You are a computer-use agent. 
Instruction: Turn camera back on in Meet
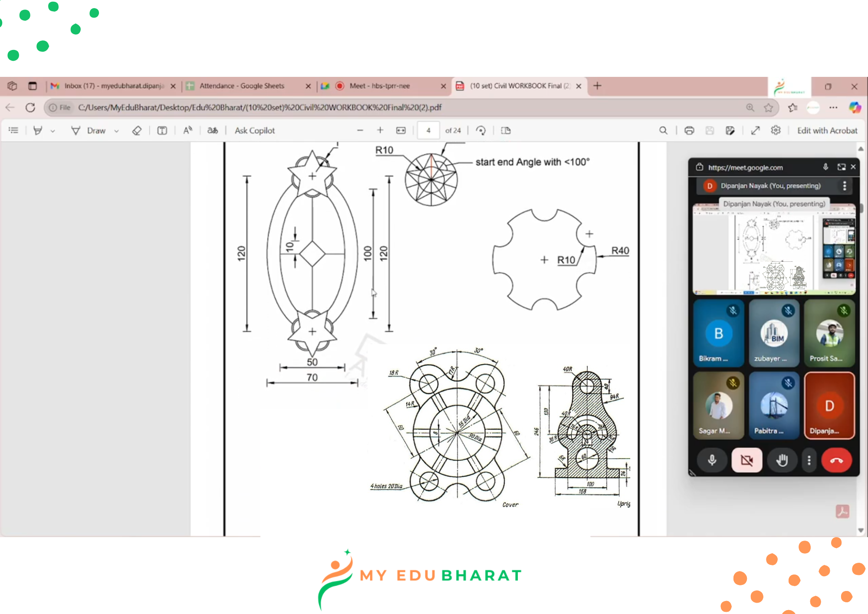(x=746, y=460)
